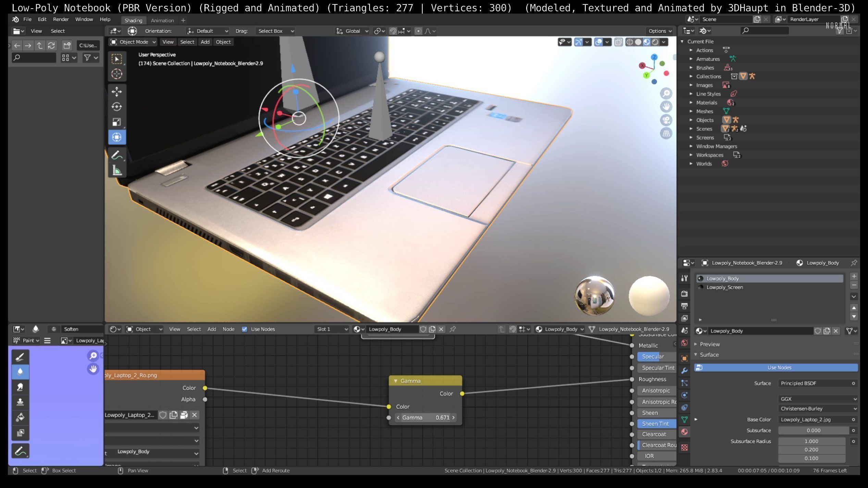868x488 pixels.
Task: Expand the Materials entry in outliner
Action: pyautogui.click(x=691, y=102)
